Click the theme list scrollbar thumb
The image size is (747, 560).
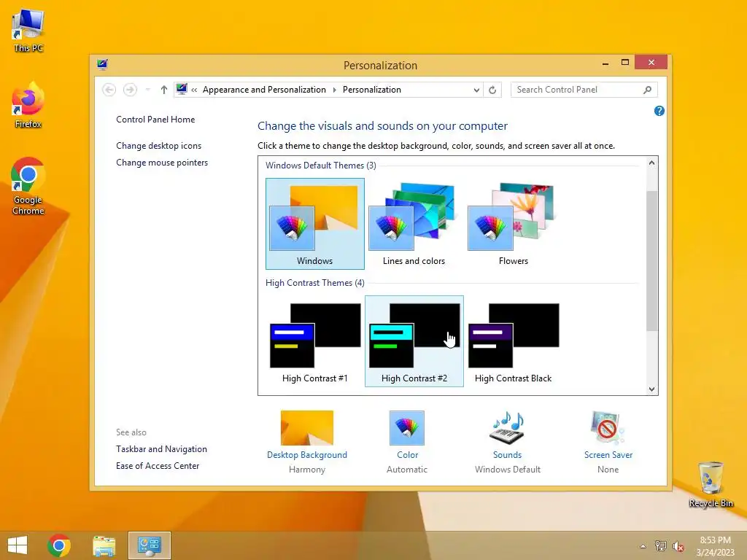651,260
